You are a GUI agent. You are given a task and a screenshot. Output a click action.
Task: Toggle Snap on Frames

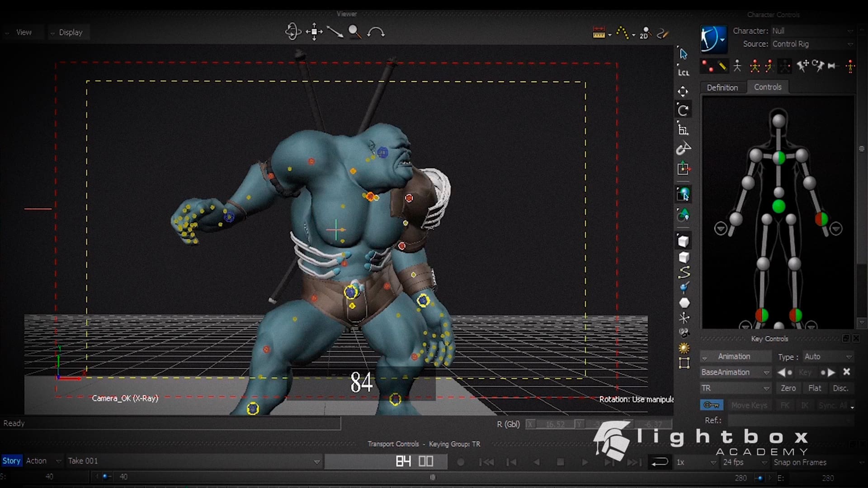coord(800,462)
